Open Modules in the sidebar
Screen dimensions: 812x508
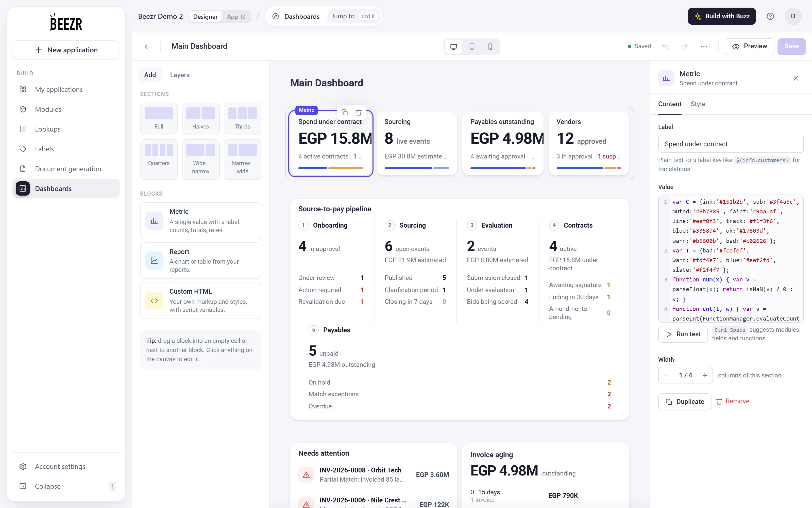(x=66, y=109)
